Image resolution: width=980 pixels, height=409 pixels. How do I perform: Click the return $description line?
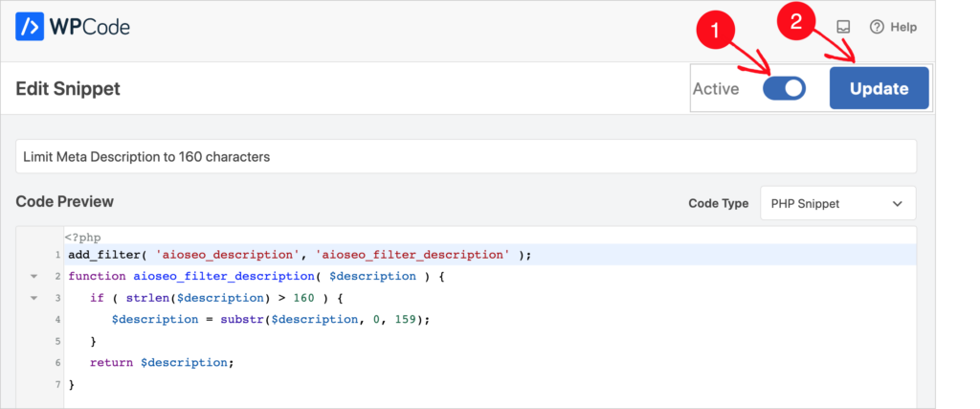[162, 362]
